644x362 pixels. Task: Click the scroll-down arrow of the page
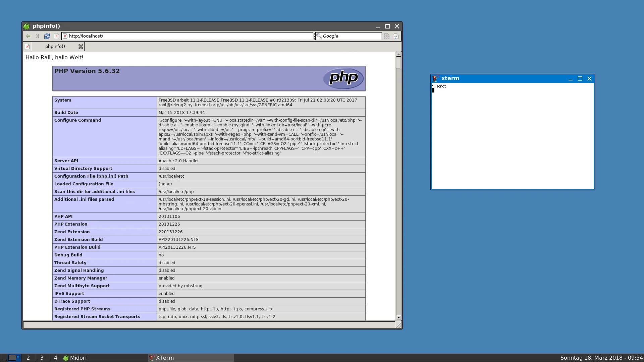click(x=398, y=317)
